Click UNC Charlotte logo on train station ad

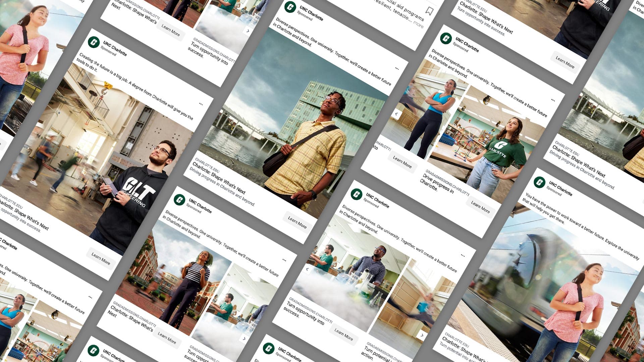click(x=539, y=182)
